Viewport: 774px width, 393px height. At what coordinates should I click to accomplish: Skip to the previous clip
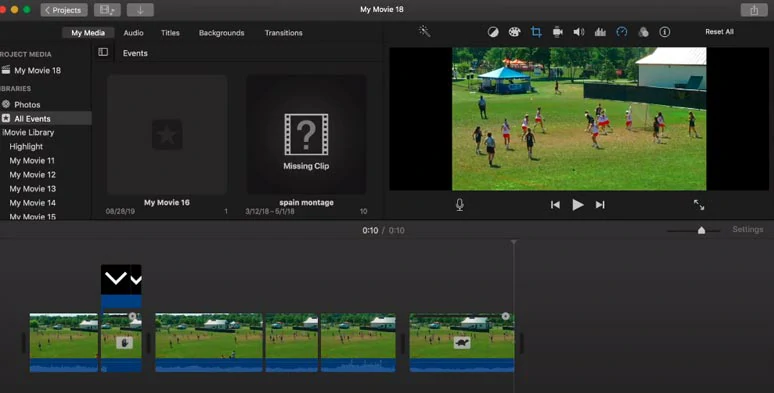click(555, 204)
